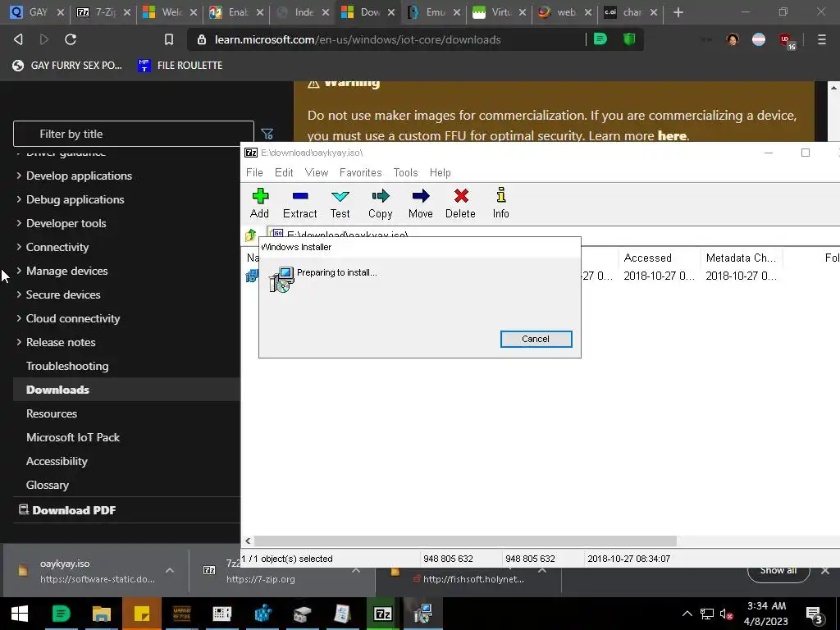Open the View menu in 7-Zip

(x=317, y=172)
